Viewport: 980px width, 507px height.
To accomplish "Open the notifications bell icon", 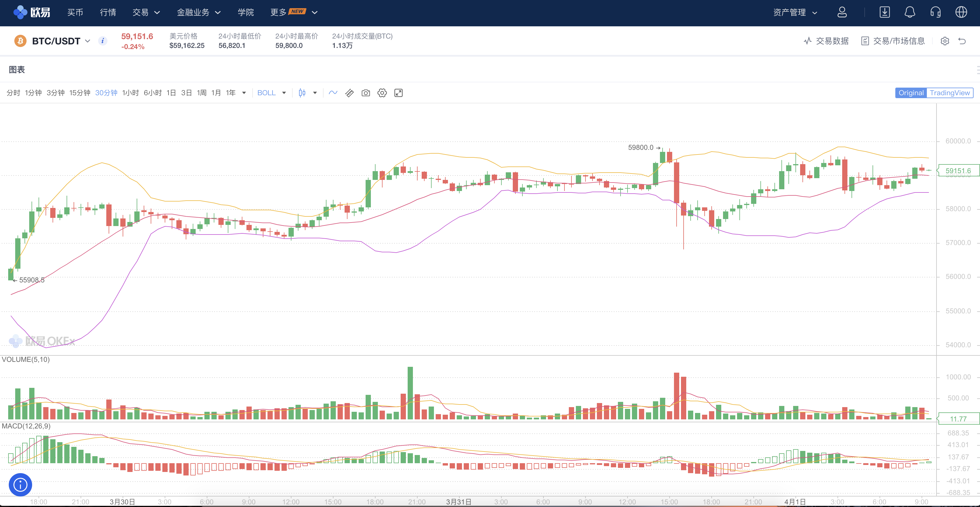I will [910, 12].
